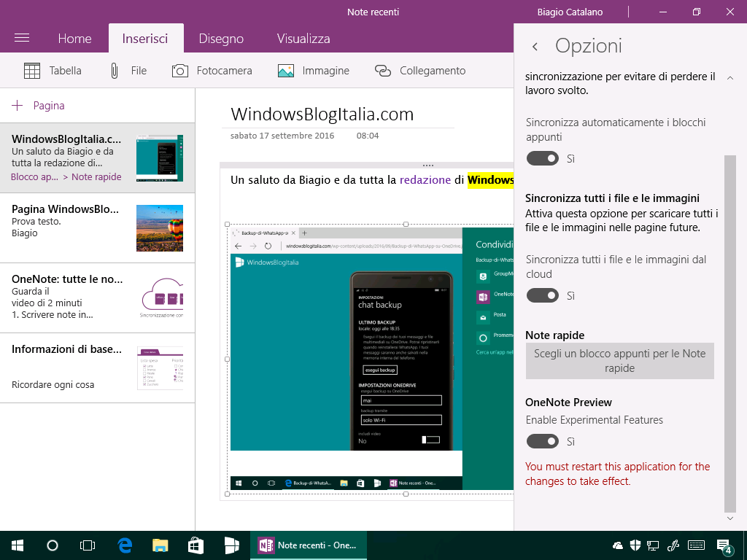This screenshot has height=560, width=747.
Task: Open Cortana search circle on taskbar
Action: tap(53, 545)
